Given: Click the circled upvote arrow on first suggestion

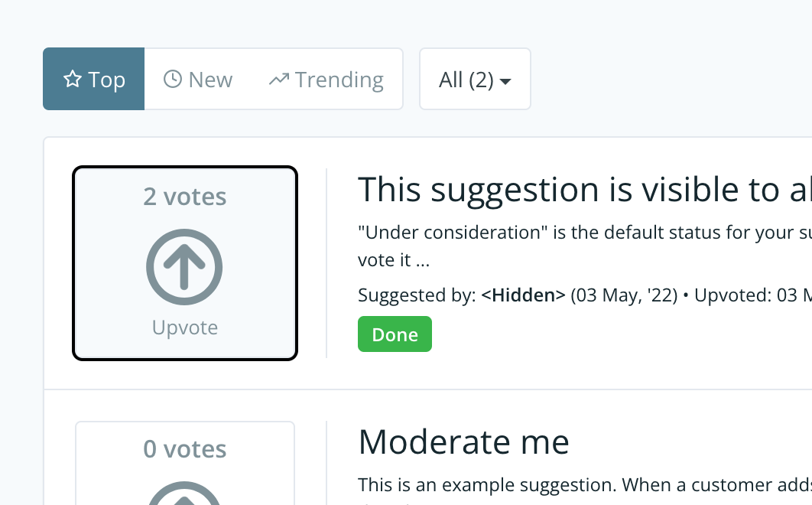Looking at the screenshot, I should point(184,267).
